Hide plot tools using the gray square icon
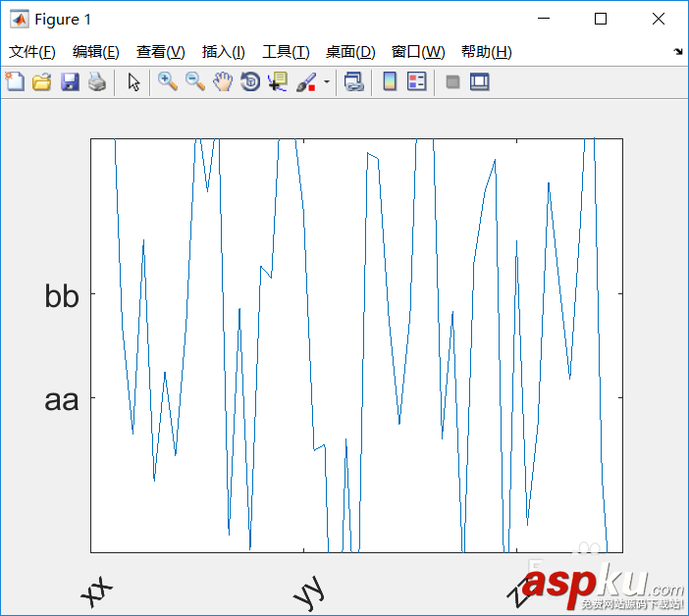This screenshot has height=616, width=689. click(452, 81)
